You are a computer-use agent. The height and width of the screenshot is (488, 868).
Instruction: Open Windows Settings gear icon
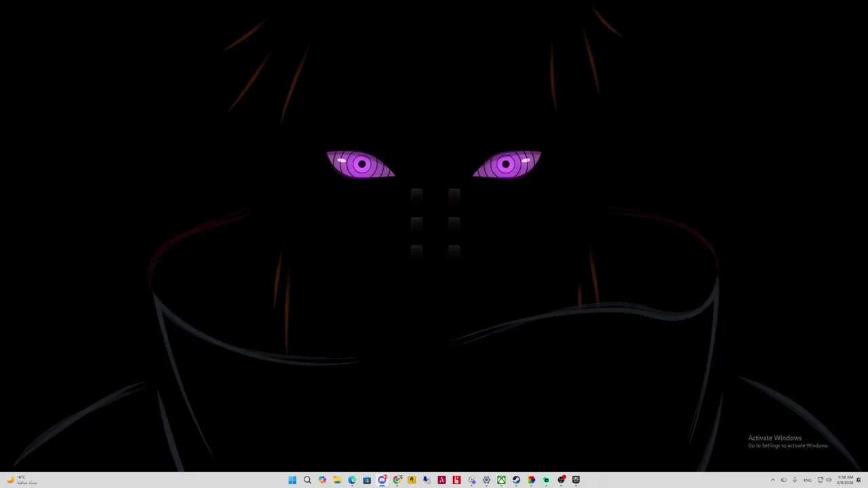tap(486, 480)
